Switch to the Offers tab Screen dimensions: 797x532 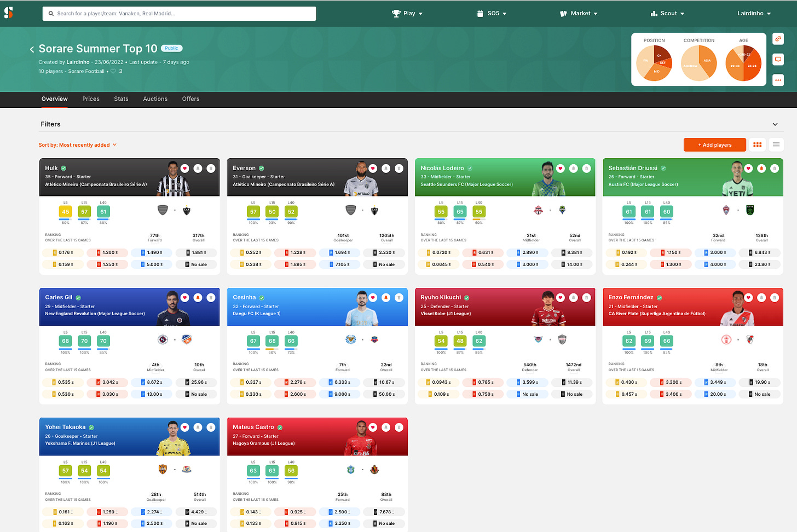coord(190,99)
